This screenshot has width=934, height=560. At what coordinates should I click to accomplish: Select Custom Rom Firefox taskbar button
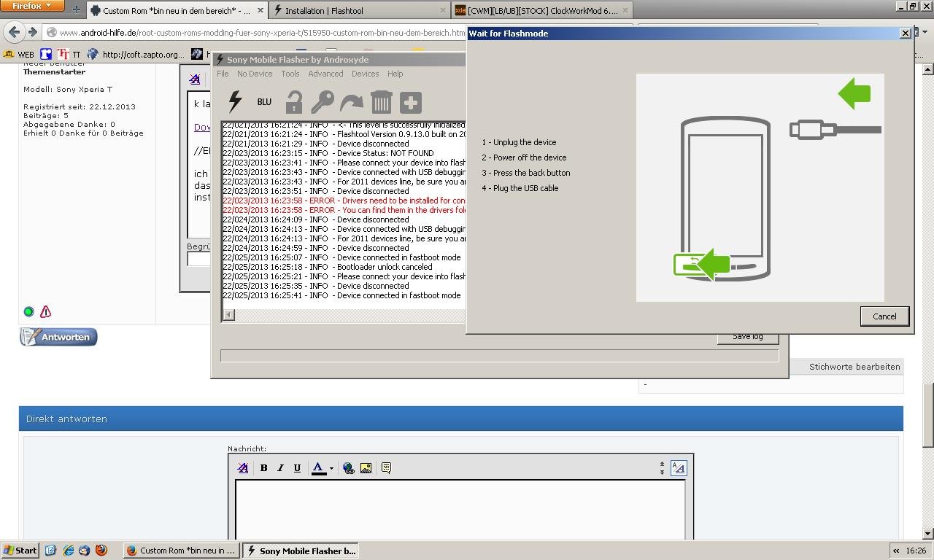[x=182, y=551]
